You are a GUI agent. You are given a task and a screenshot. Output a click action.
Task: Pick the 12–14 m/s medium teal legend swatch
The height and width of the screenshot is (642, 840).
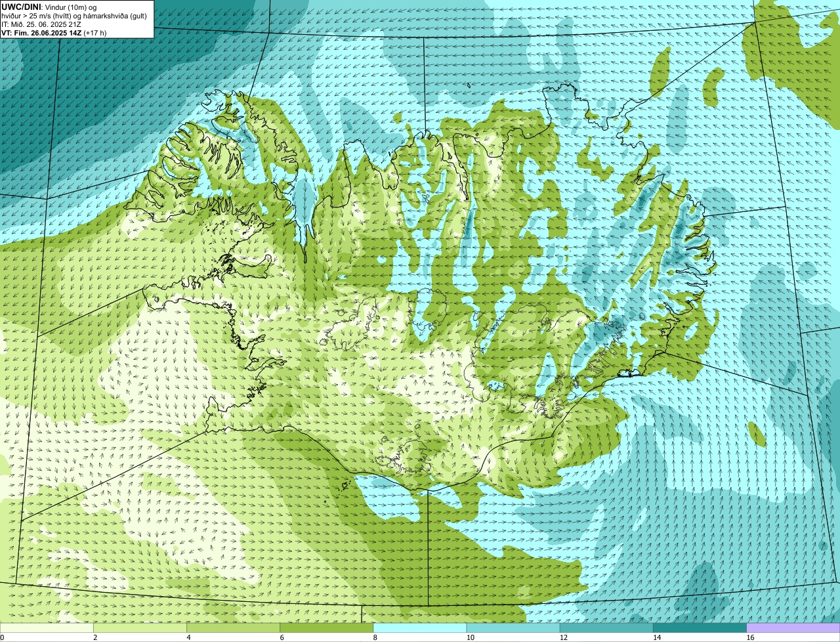click(x=606, y=628)
